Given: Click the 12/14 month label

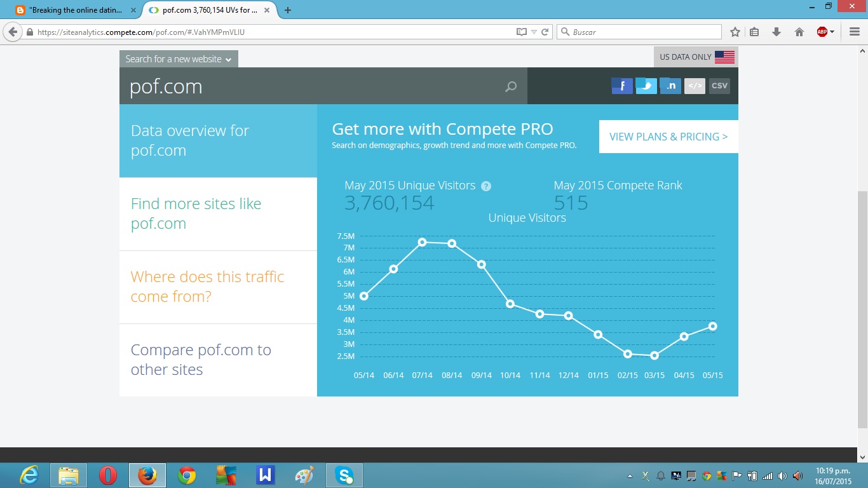Looking at the screenshot, I should (569, 376).
